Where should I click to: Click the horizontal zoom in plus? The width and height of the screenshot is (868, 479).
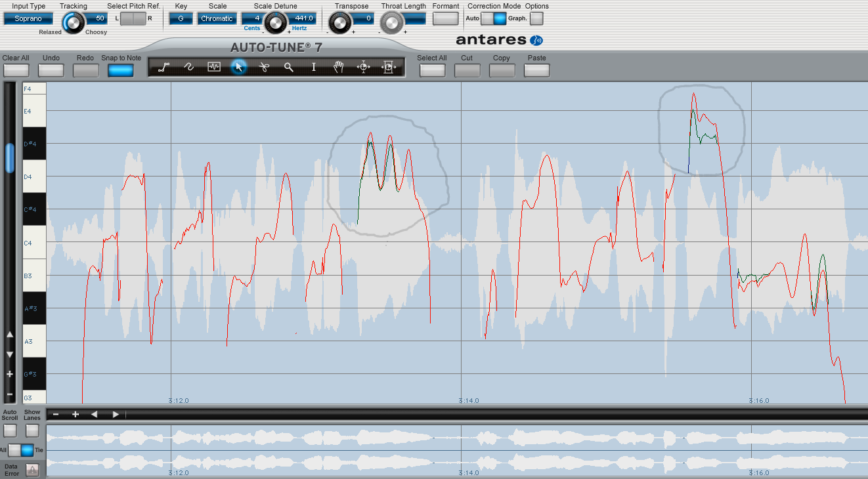(76, 414)
